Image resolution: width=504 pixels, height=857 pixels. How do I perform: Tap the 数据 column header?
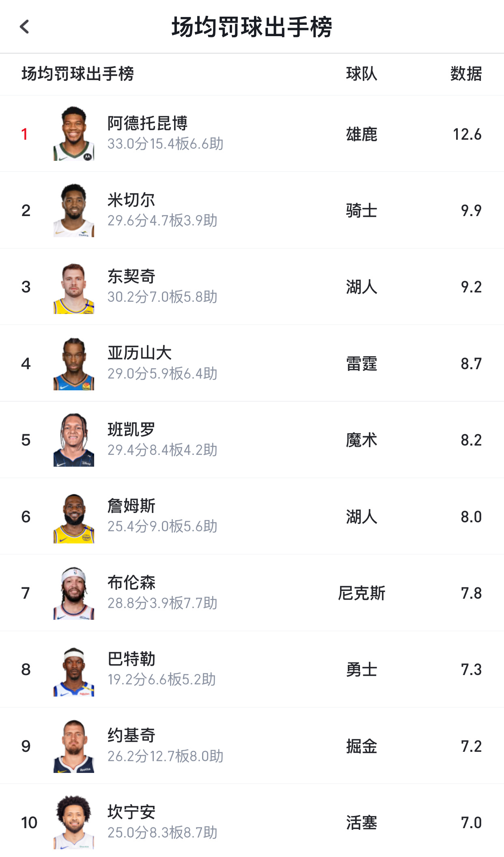pyautogui.click(x=466, y=74)
